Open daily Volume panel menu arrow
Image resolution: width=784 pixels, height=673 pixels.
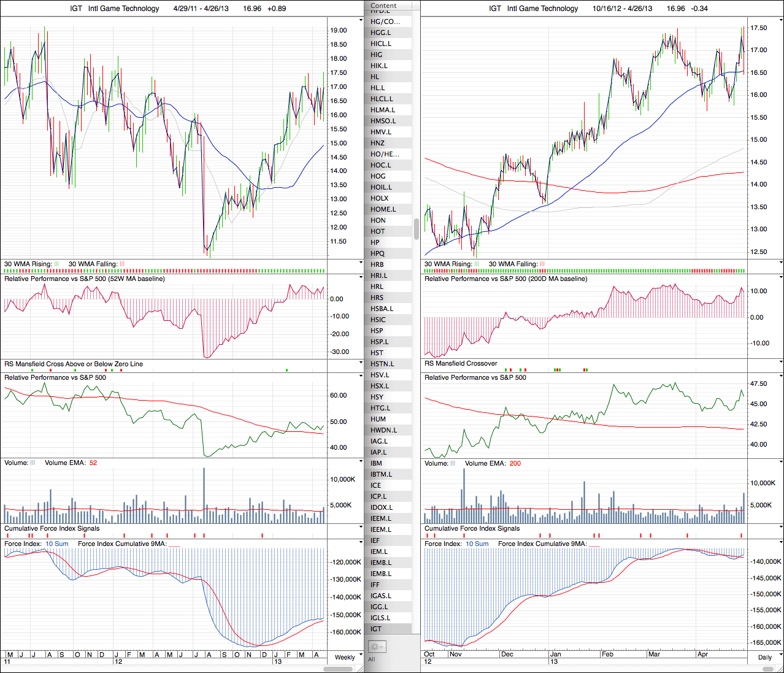coord(780,462)
